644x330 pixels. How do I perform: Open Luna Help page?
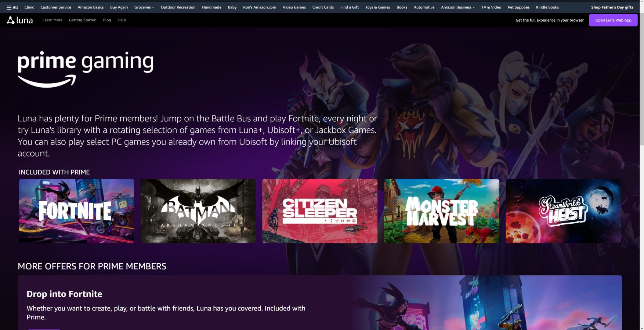122,20
